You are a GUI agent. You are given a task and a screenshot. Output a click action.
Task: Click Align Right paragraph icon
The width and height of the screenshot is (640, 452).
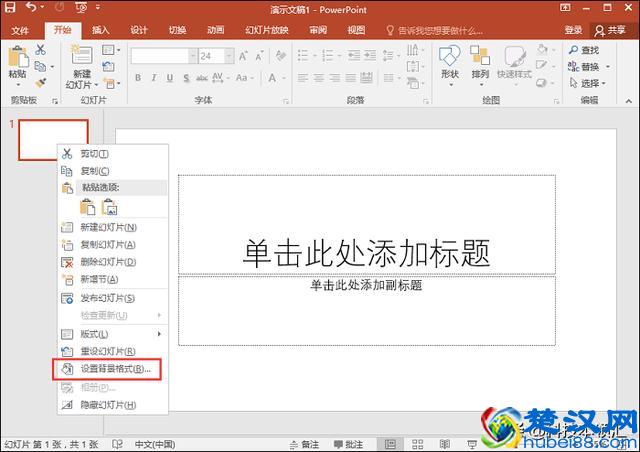335,78
